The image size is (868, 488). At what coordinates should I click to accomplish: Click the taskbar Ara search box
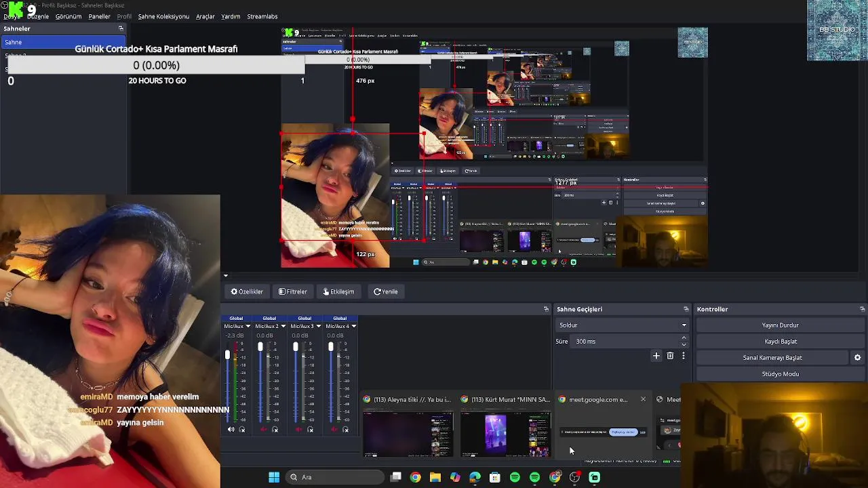(x=335, y=477)
